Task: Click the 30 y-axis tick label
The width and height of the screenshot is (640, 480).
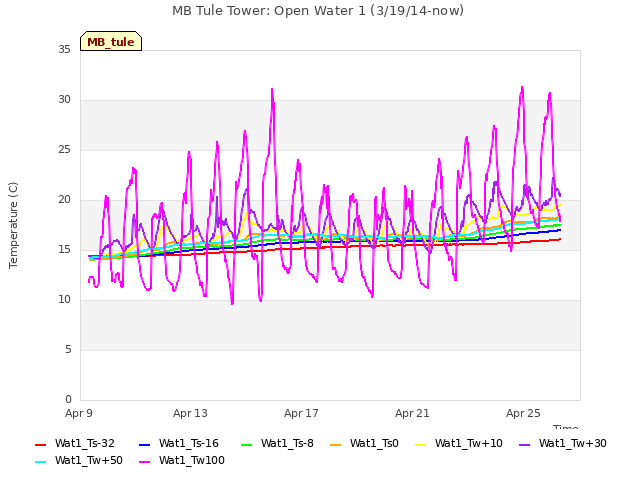Action: (64, 100)
